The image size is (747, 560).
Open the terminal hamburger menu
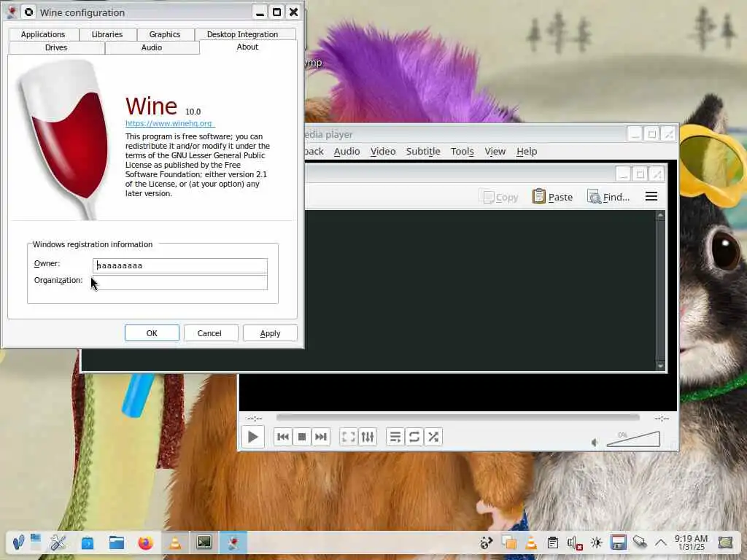(651, 197)
